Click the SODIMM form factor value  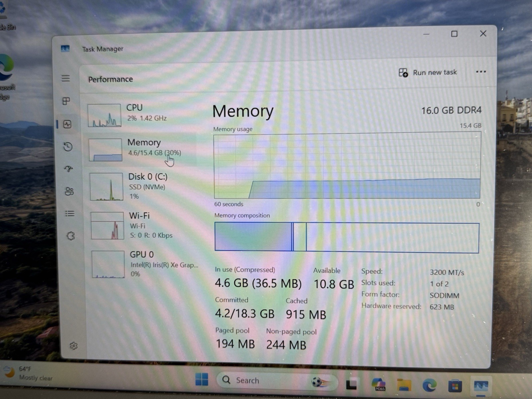pos(444,296)
